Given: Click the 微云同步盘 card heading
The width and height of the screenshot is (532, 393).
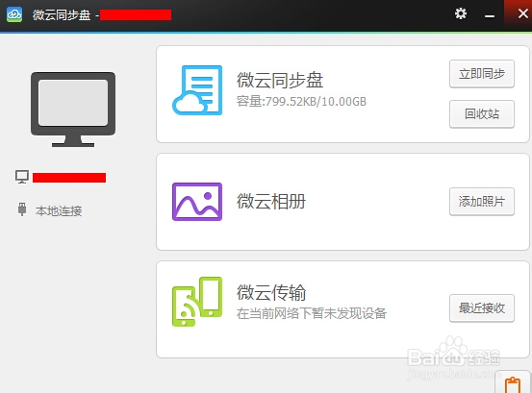Looking at the screenshot, I should (280, 81).
